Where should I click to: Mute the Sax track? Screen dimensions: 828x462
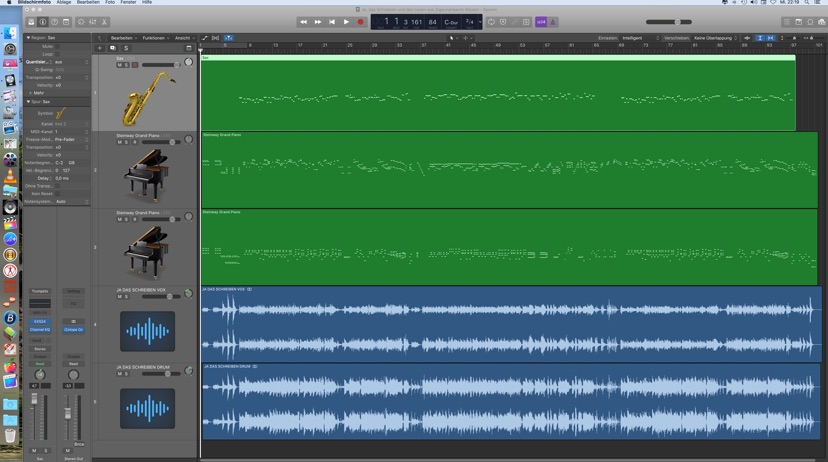pos(119,65)
